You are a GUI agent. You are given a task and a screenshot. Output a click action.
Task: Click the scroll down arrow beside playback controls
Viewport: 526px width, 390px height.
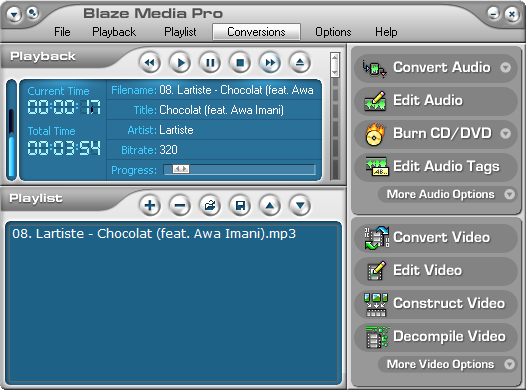point(334,72)
